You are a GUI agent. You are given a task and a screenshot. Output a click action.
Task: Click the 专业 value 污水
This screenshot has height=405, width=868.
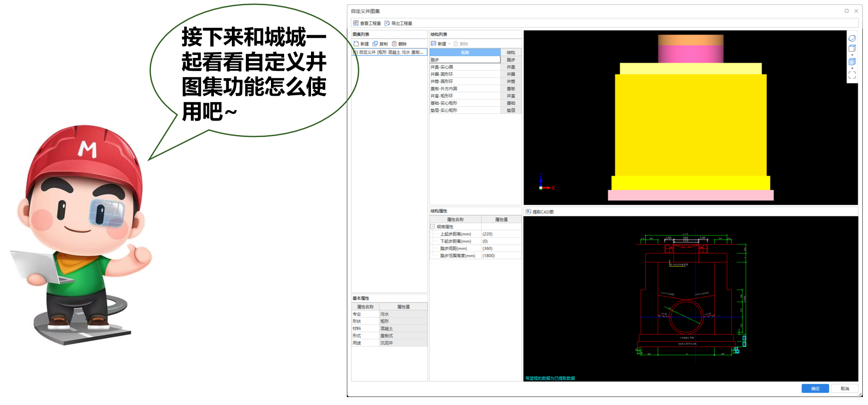pyautogui.click(x=403, y=314)
